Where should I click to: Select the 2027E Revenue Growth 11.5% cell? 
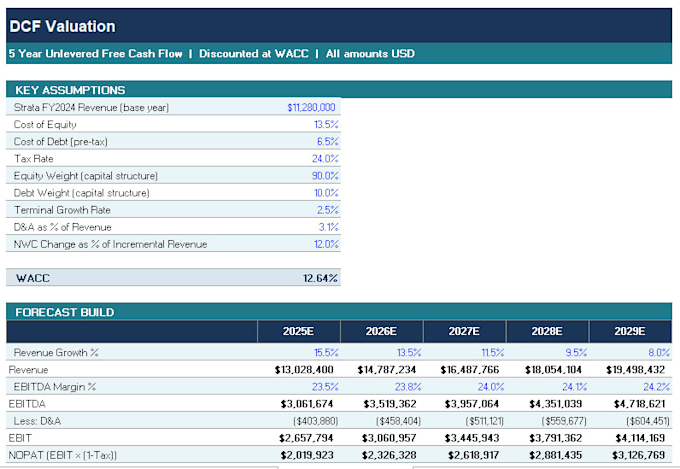pyautogui.click(x=464, y=352)
